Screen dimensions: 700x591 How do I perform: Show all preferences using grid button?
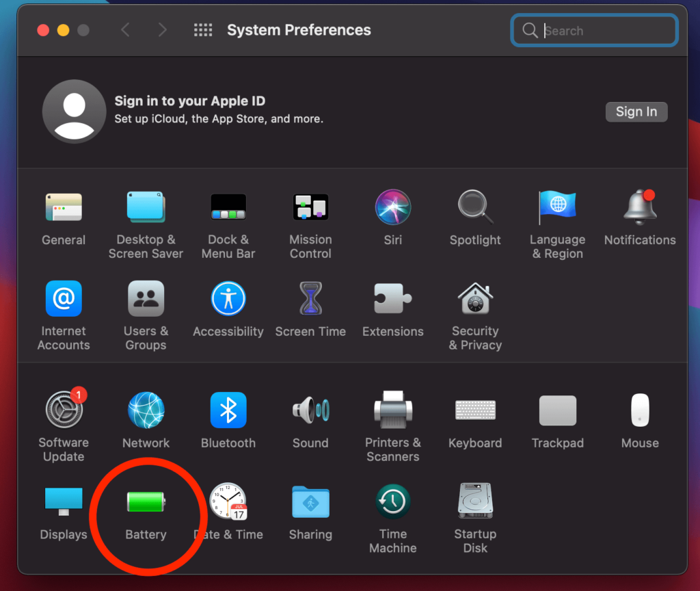click(x=203, y=30)
